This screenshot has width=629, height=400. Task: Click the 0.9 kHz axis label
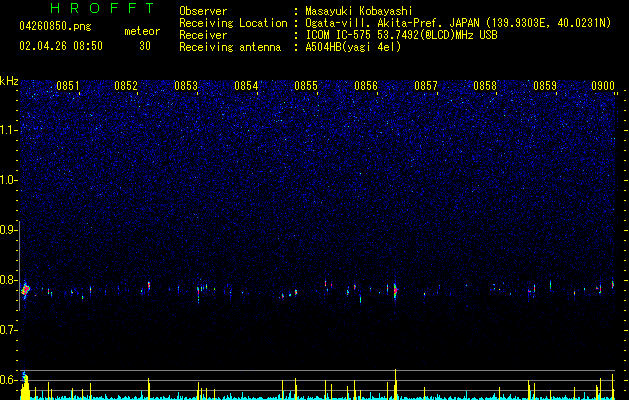8,230
